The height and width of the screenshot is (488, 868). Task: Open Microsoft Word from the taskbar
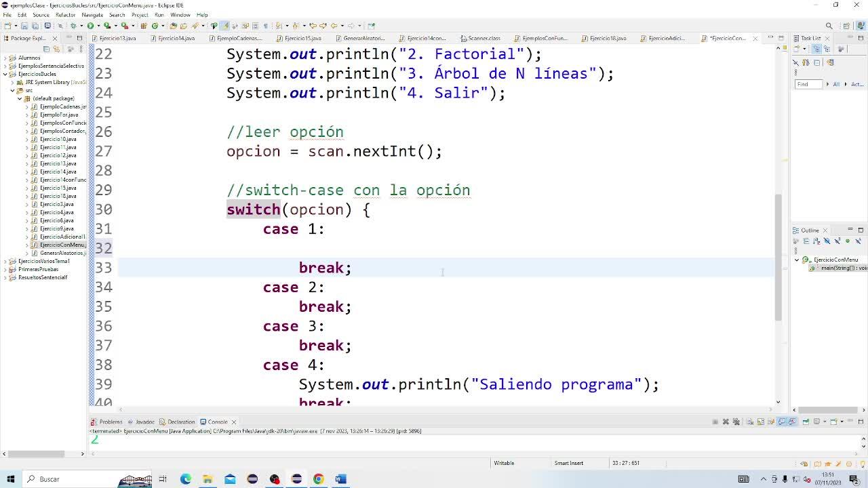[341, 479]
